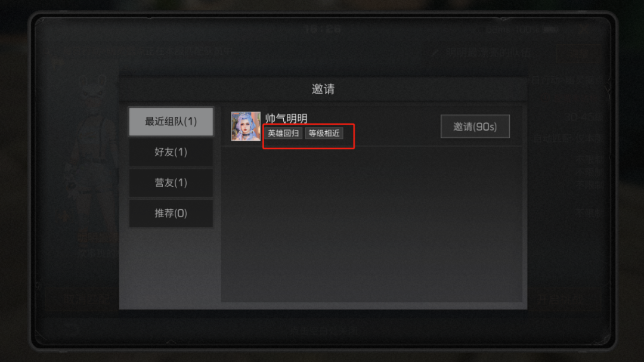Click the 邀请(90s) invite button

475,126
